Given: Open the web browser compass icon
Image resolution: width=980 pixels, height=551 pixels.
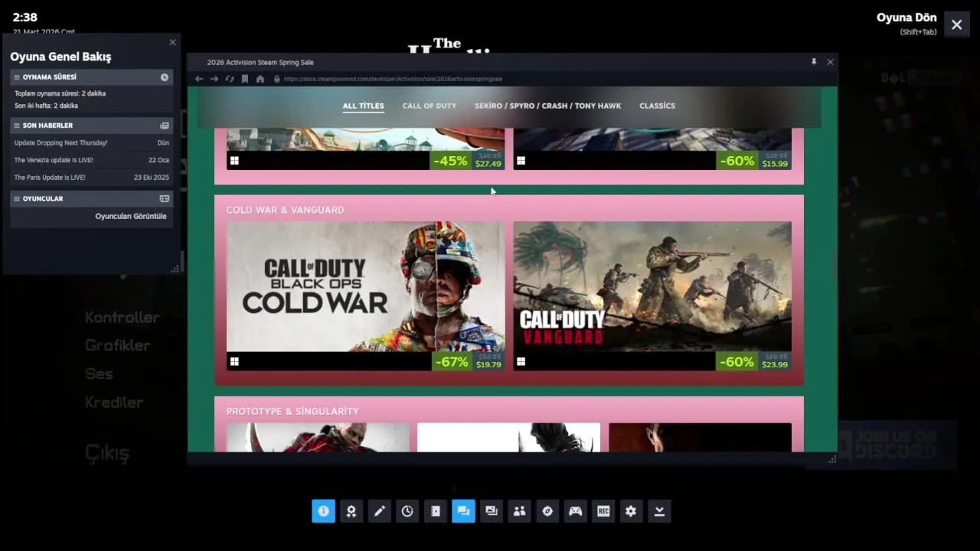Looking at the screenshot, I should (547, 511).
